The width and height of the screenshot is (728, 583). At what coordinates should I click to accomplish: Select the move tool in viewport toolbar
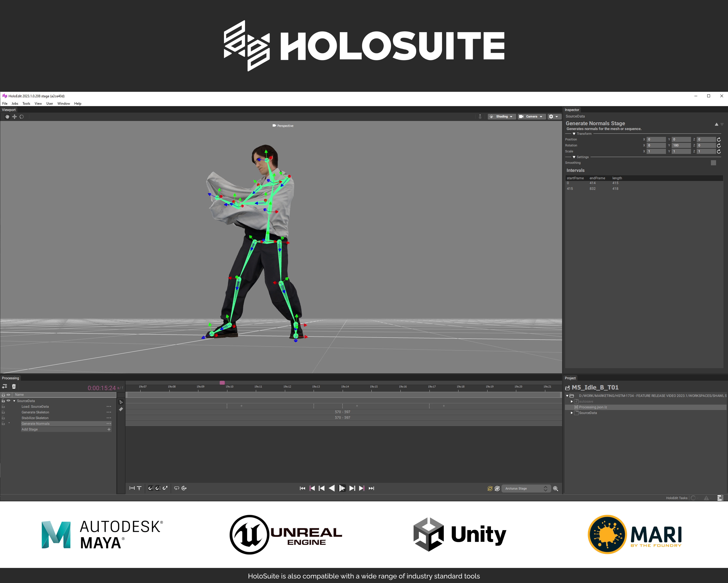click(15, 116)
